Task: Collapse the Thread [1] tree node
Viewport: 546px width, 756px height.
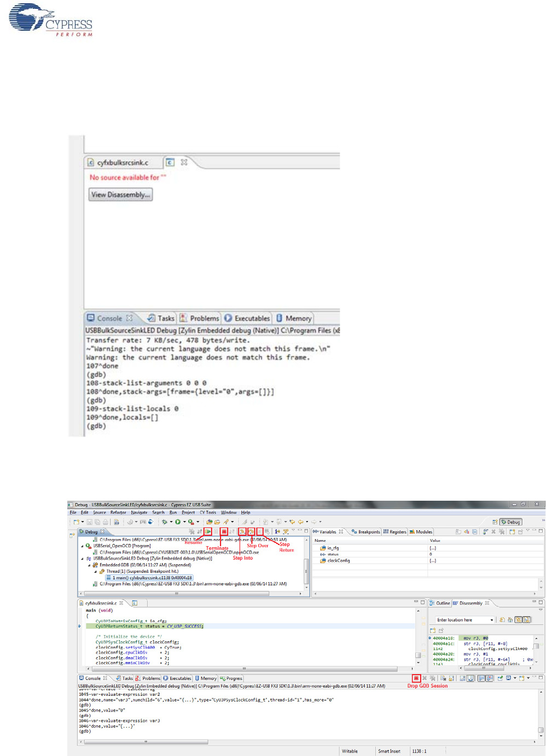Action: pyautogui.click(x=96, y=571)
